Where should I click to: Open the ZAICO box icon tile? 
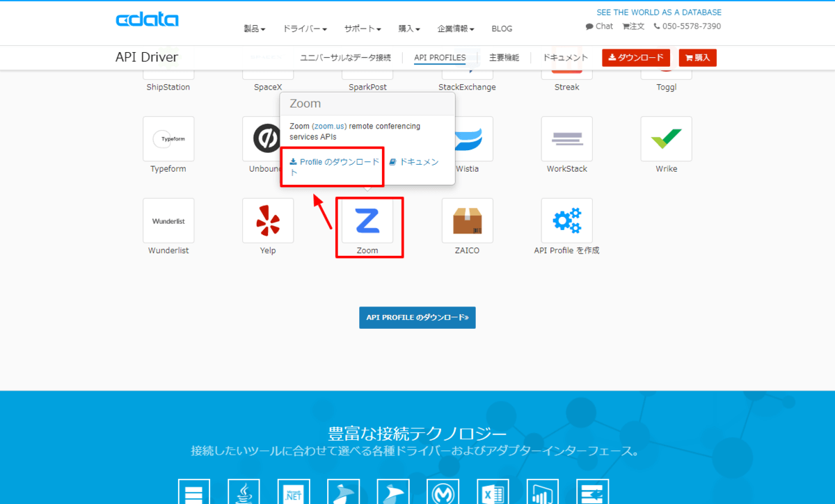(x=468, y=220)
